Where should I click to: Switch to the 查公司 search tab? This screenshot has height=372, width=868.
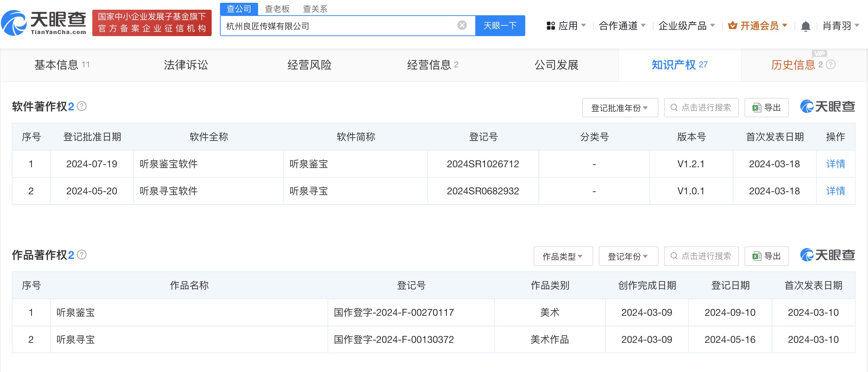point(239,9)
